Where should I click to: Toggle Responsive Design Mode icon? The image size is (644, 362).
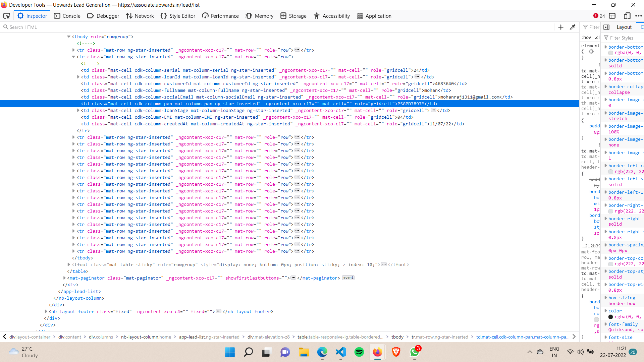click(x=627, y=16)
